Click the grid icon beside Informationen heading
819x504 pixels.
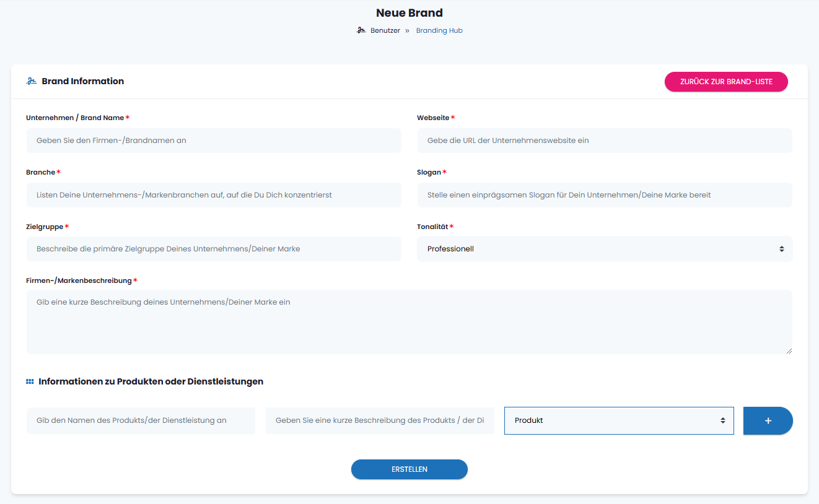point(30,381)
